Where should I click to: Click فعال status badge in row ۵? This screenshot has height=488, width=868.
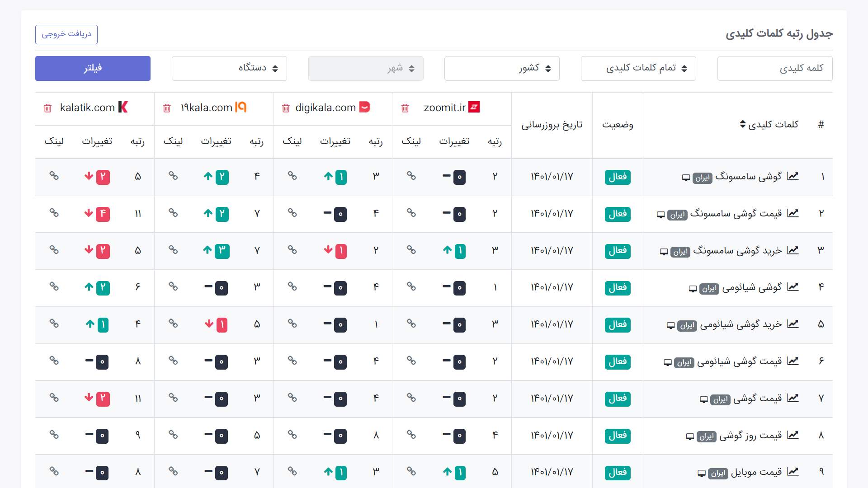(618, 325)
